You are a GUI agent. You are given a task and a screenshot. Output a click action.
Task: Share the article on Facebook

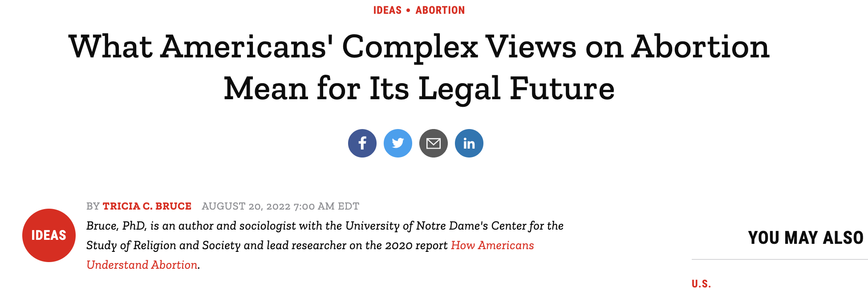(362, 143)
